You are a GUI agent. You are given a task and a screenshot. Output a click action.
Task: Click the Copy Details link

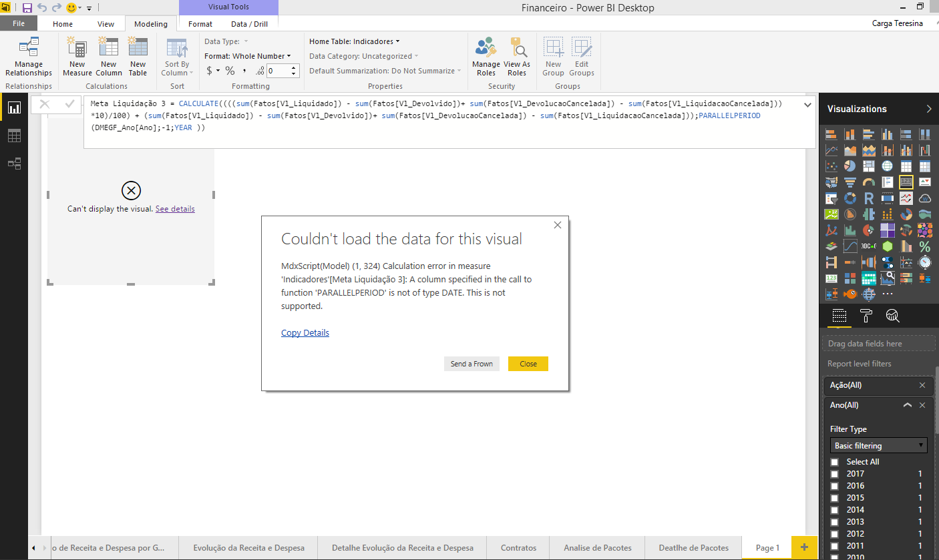(x=305, y=332)
